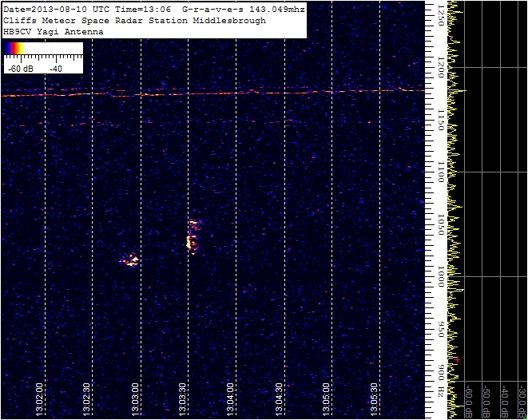The height and width of the screenshot is (420, 528).
Task: Click the 13:05:00 time label
Action: click(x=326, y=399)
